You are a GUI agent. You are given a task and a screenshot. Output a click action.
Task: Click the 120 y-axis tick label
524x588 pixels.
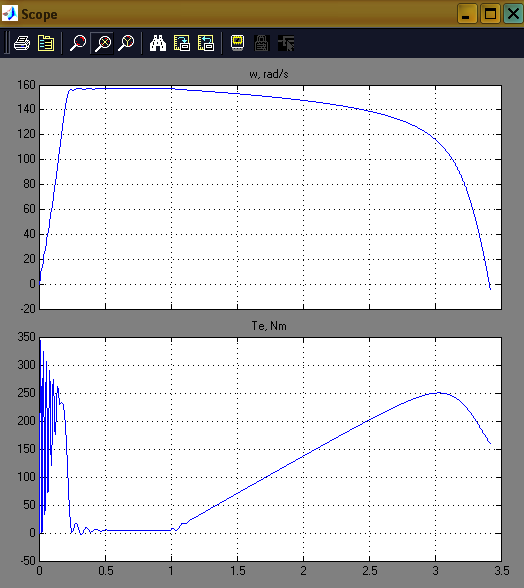pyautogui.click(x=26, y=134)
